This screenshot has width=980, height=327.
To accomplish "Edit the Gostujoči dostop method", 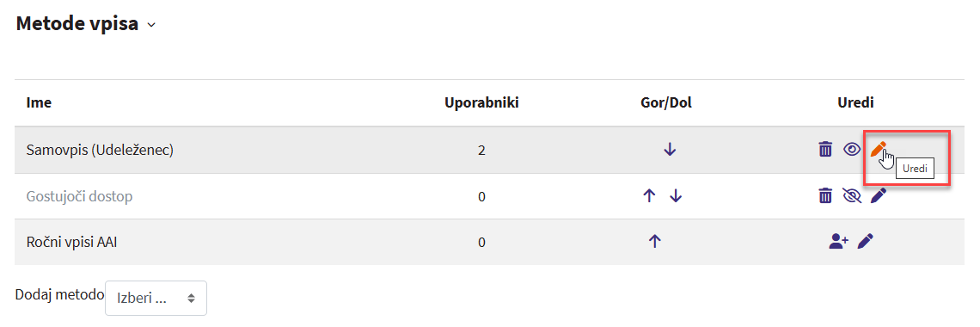I will point(878,196).
